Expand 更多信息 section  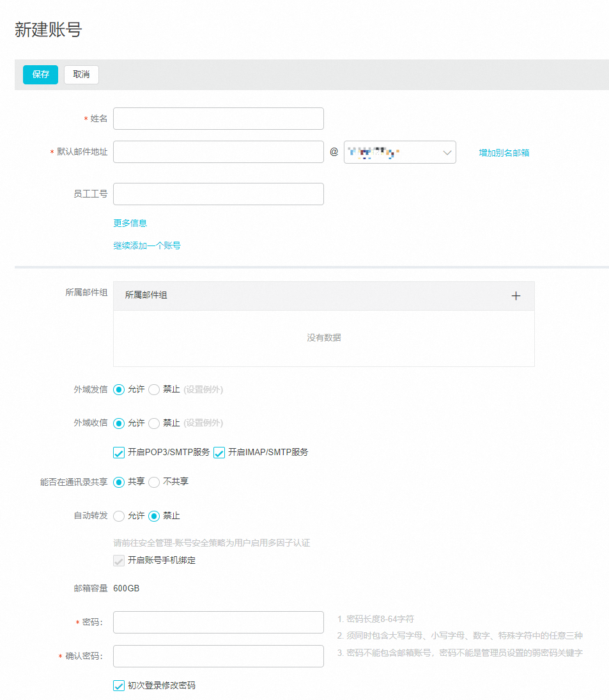point(130,223)
